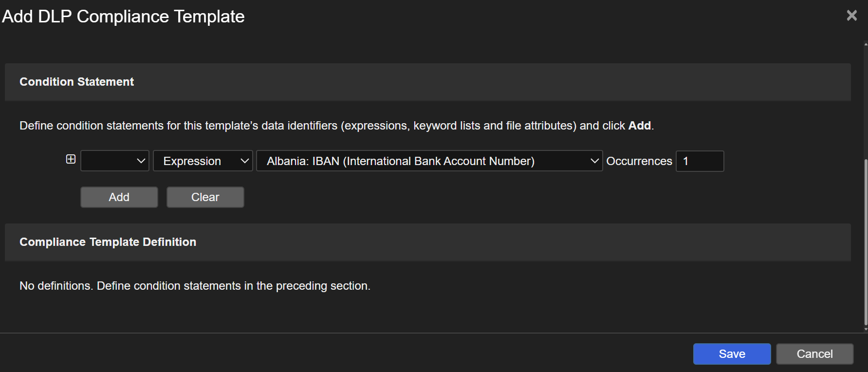Image resolution: width=868 pixels, height=372 pixels.
Task: Click the chevron arrow on the blank dropdown
Action: [x=141, y=161]
